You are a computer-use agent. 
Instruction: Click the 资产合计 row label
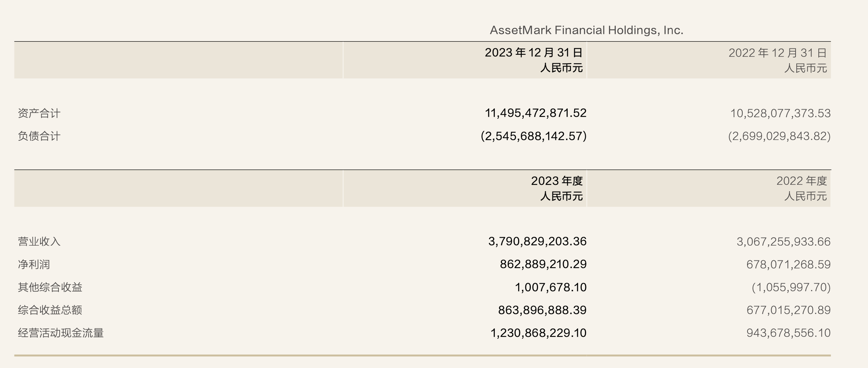pos(39,113)
